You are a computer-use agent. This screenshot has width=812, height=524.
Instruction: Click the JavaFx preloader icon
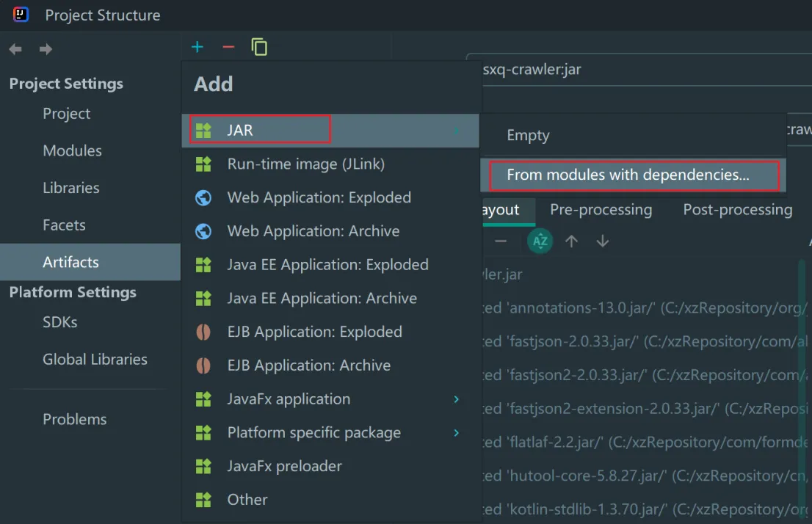click(x=203, y=467)
